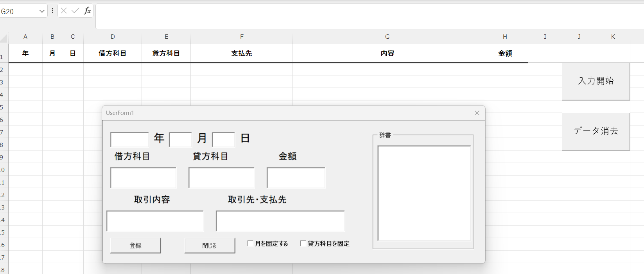Screen dimensions: 644x274
Task: Toggle the 貸方科目を固定 checkbox
Action: click(303, 244)
